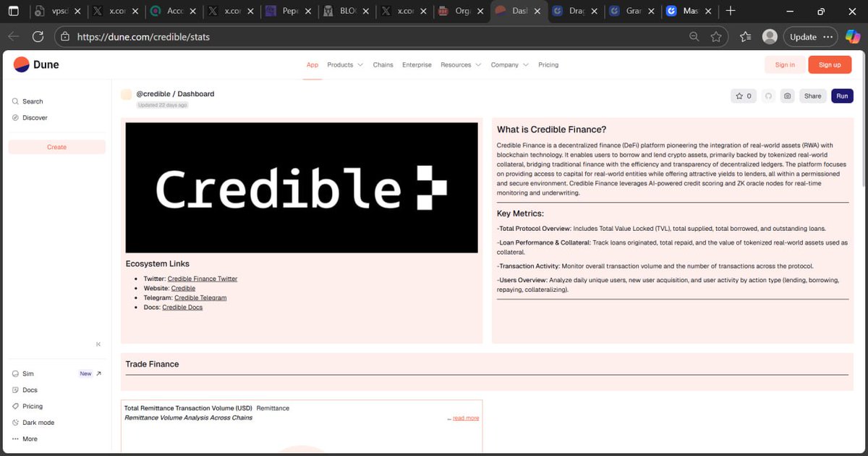868x456 pixels.
Task: Expand the Company dropdown menu
Action: [510, 64]
